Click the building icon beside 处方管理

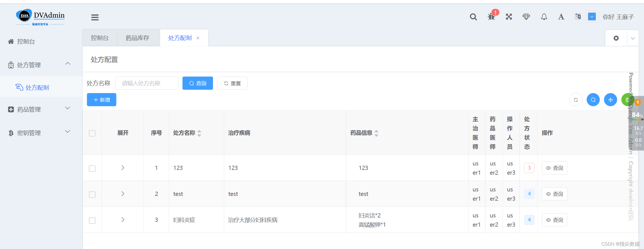[x=11, y=65]
